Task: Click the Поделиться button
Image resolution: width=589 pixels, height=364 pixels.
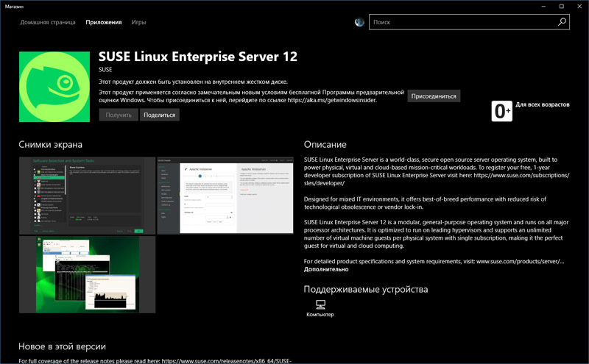Action: (x=160, y=115)
